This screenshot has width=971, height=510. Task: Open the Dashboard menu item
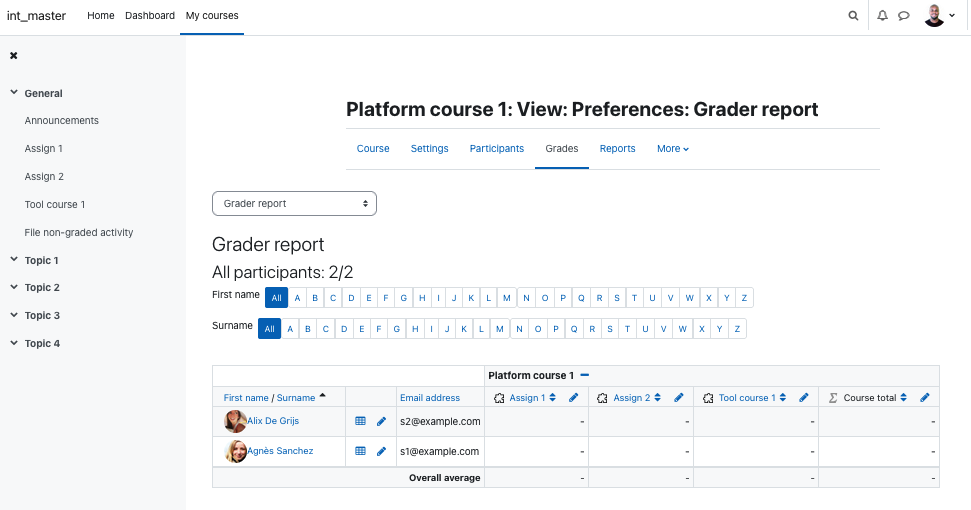[150, 15]
